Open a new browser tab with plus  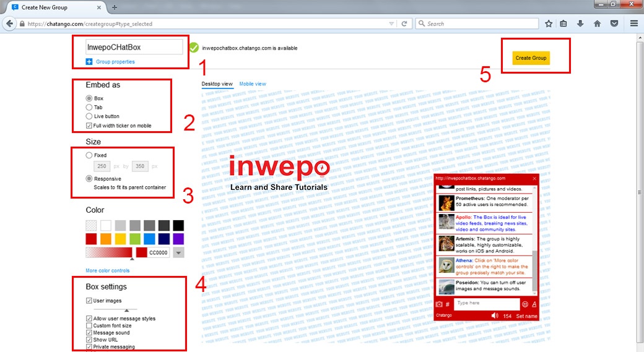tap(115, 7)
